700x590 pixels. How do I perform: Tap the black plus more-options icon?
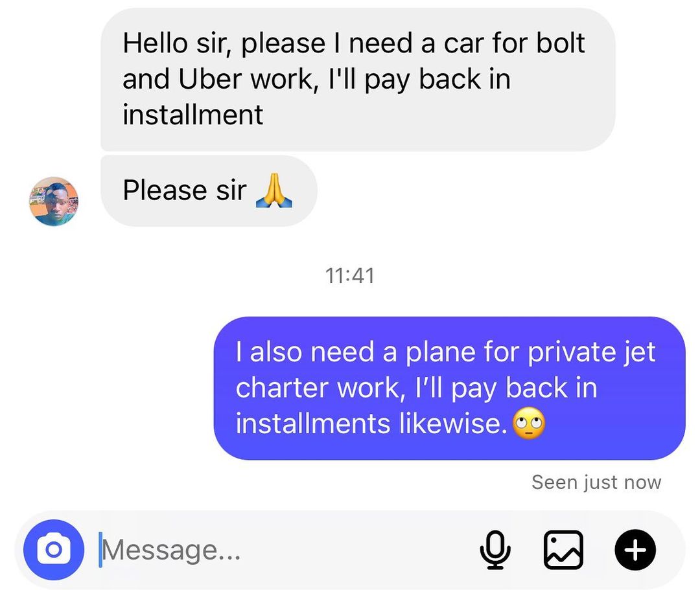[635, 550]
